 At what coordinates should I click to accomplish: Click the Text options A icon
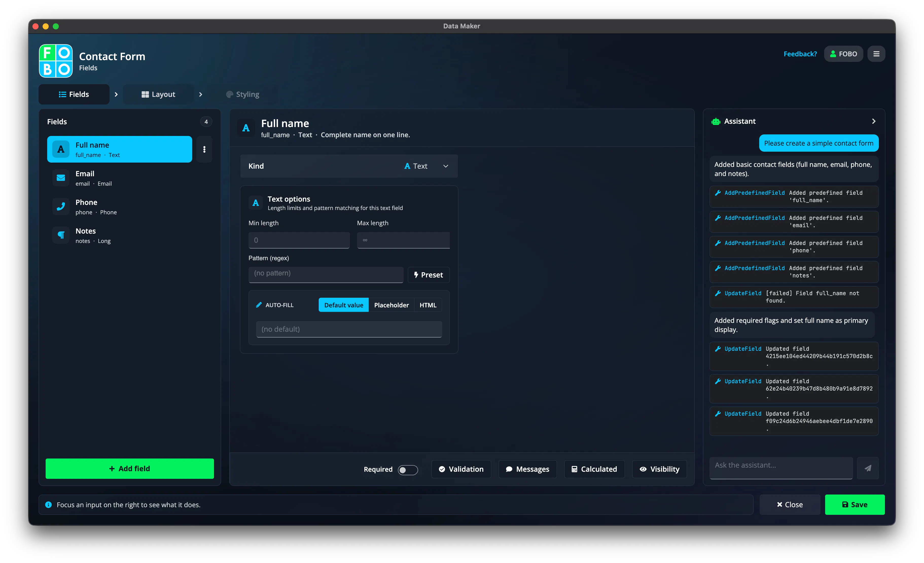256,203
